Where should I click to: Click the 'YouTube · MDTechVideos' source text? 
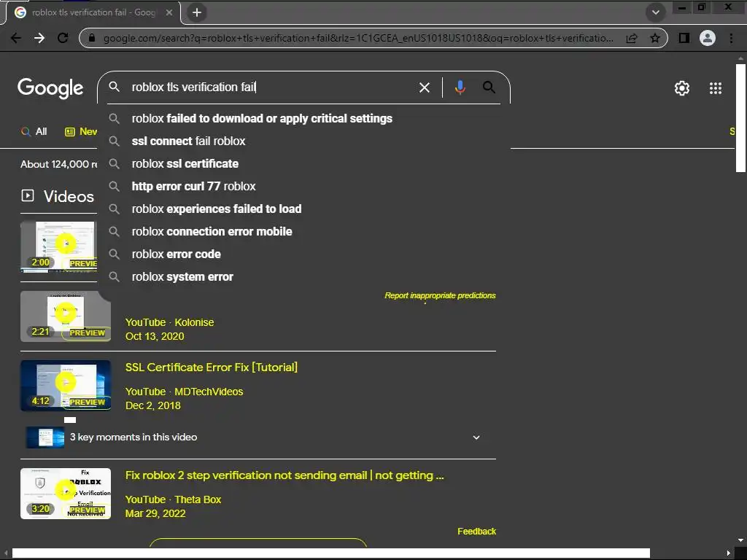(x=184, y=392)
